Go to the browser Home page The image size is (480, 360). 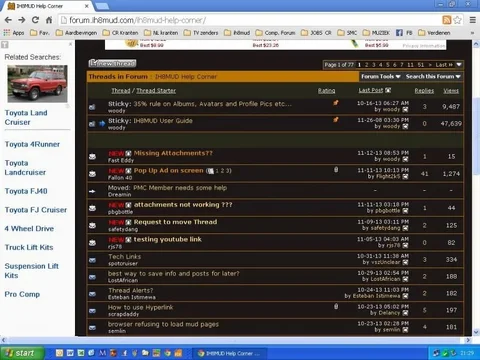(49, 20)
